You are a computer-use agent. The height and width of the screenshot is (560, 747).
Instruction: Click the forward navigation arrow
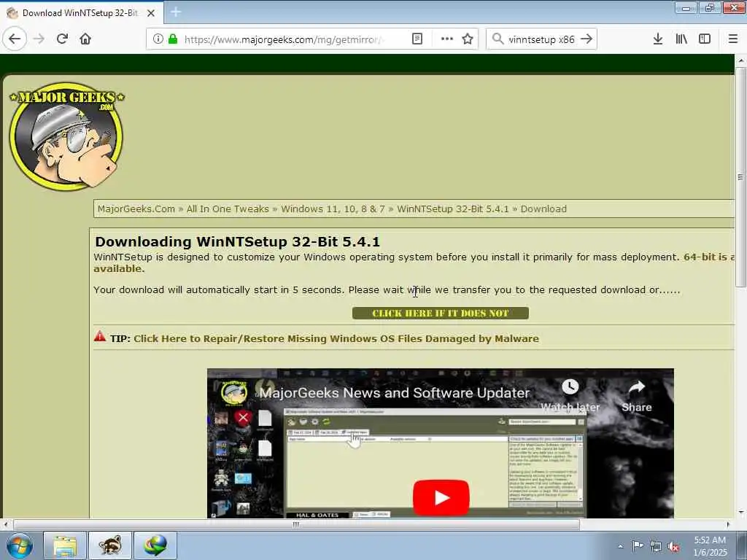pyautogui.click(x=39, y=39)
